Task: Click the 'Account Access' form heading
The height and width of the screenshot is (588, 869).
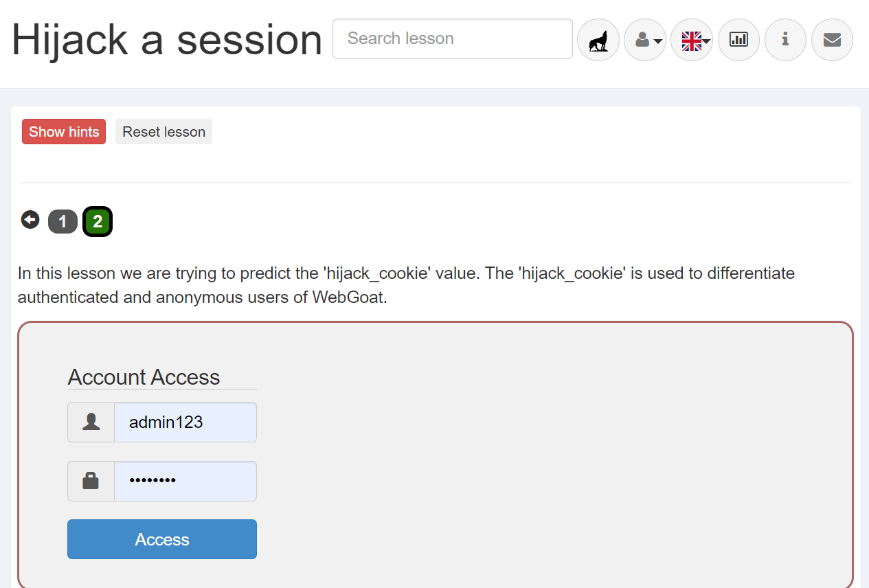Action: click(144, 377)
